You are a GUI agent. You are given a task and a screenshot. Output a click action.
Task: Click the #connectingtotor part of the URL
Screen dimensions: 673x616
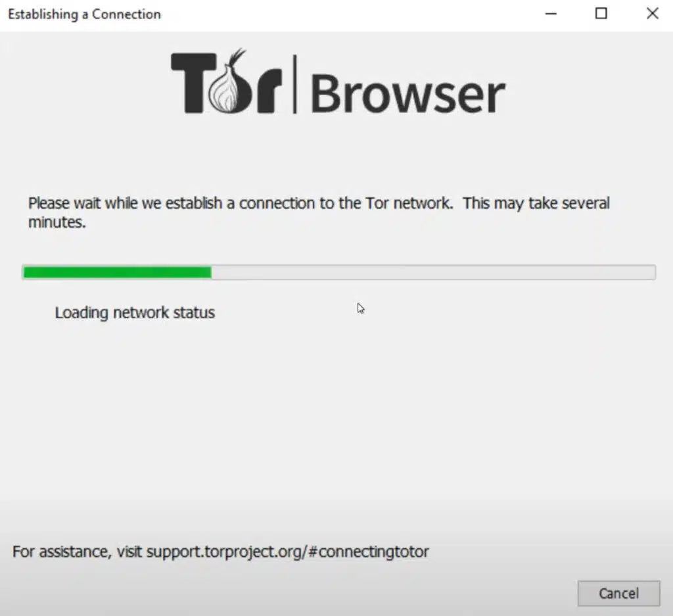pos(369,552)
